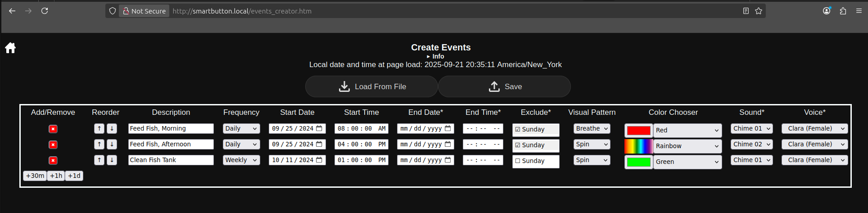Open the rainbow color swatch
Screen dimensions: 868x213
click(x=639, y=146)
